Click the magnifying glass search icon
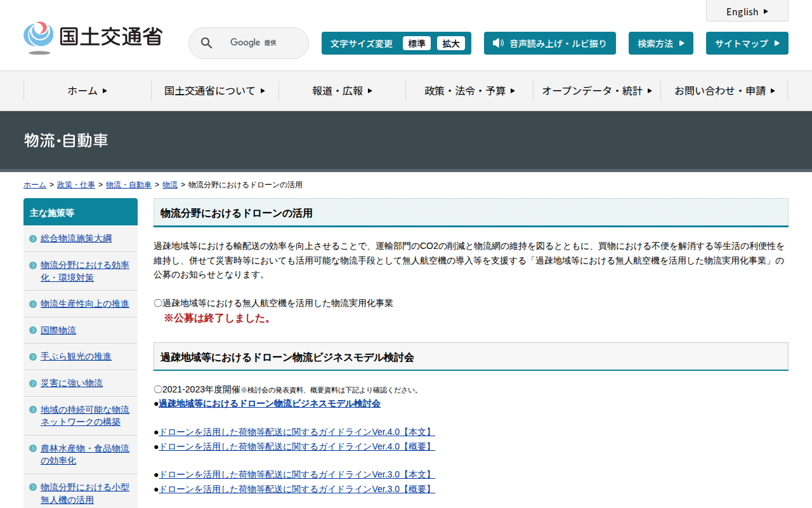The width and height of the screenshot is (812, 508). pos(206,43)
